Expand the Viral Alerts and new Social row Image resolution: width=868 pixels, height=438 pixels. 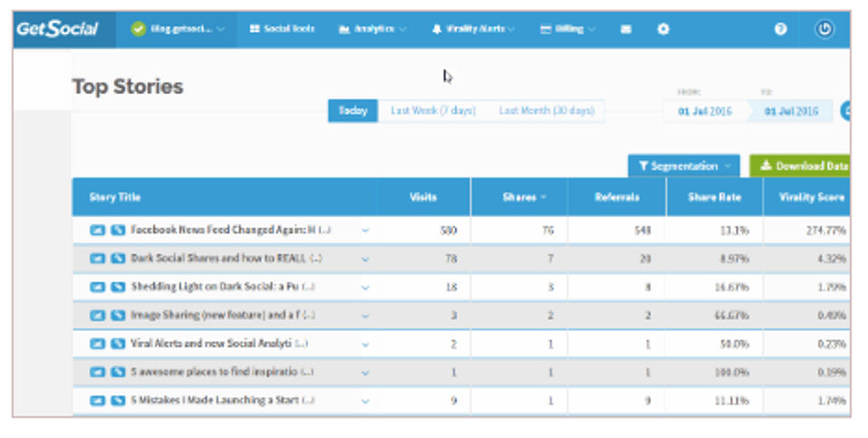click(x=365, y=345)
